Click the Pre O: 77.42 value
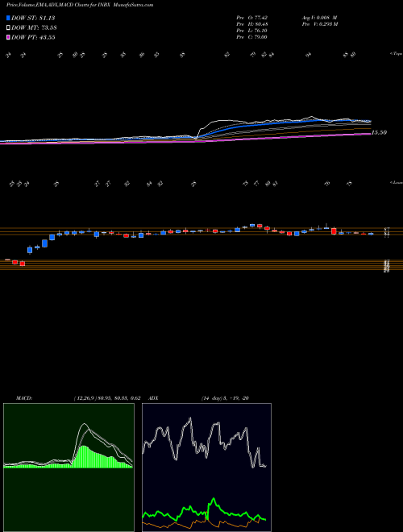The image size is (403, 532). point(251,18)
